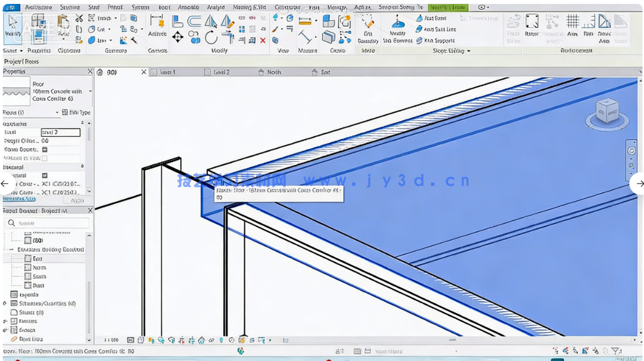
Task: Click the Cut scissors icon
Action: (79, 19)
